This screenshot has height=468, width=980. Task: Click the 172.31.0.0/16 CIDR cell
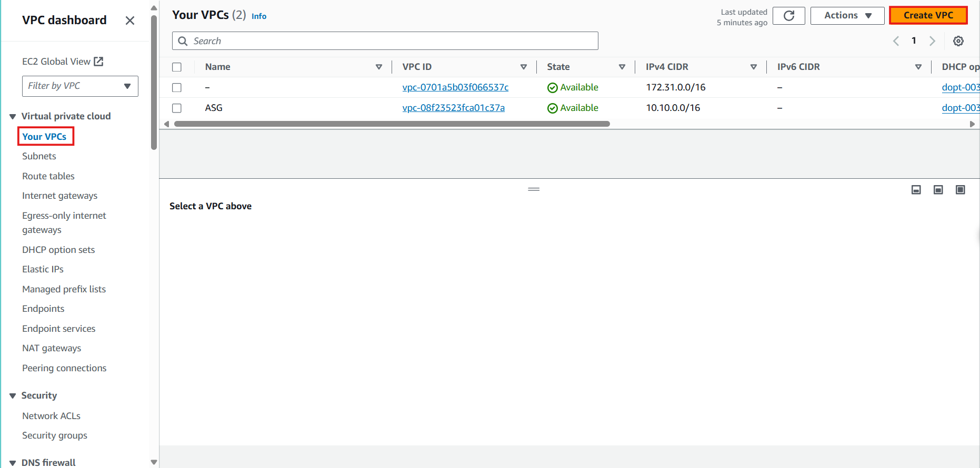(x=676, y=87)
